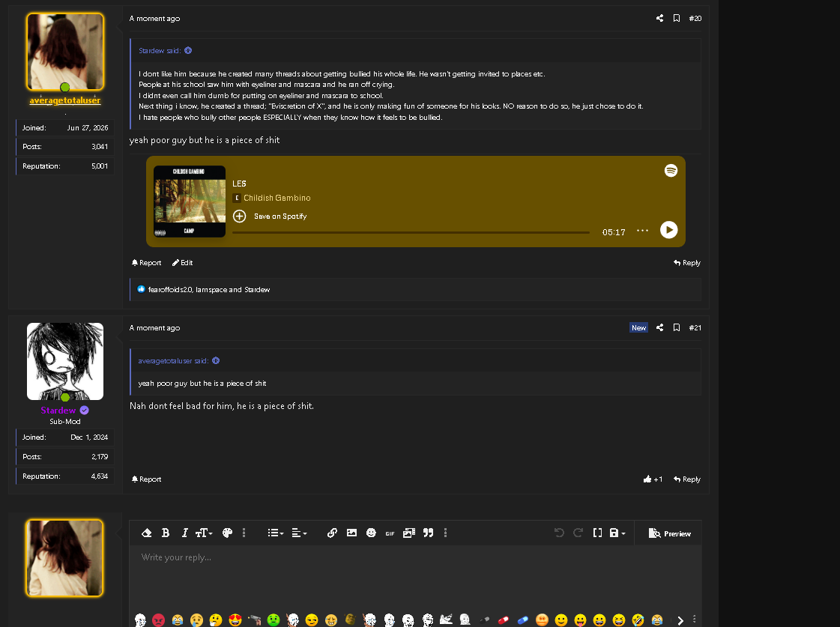This screenshot has width=840, height=627.
Task: Open more editor options after quote icon
Action: coord(445,533)
